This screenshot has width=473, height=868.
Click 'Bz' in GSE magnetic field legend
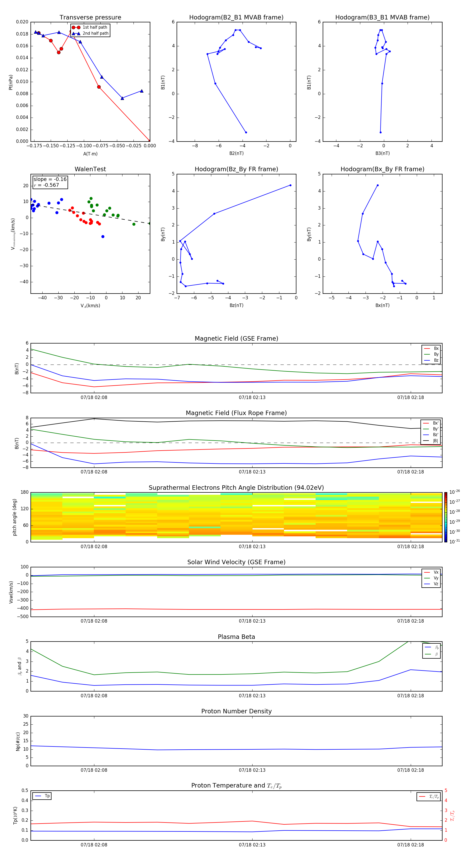[x=431, y=360]
